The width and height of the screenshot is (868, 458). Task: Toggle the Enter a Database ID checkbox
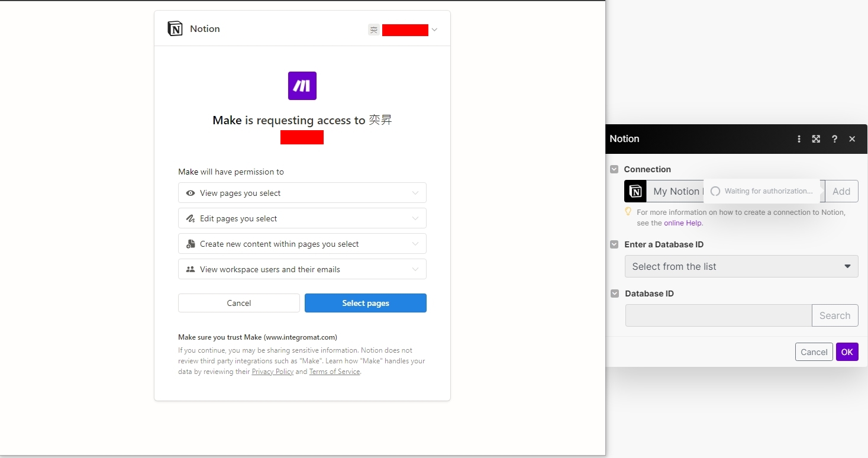(x=614, y=244)
